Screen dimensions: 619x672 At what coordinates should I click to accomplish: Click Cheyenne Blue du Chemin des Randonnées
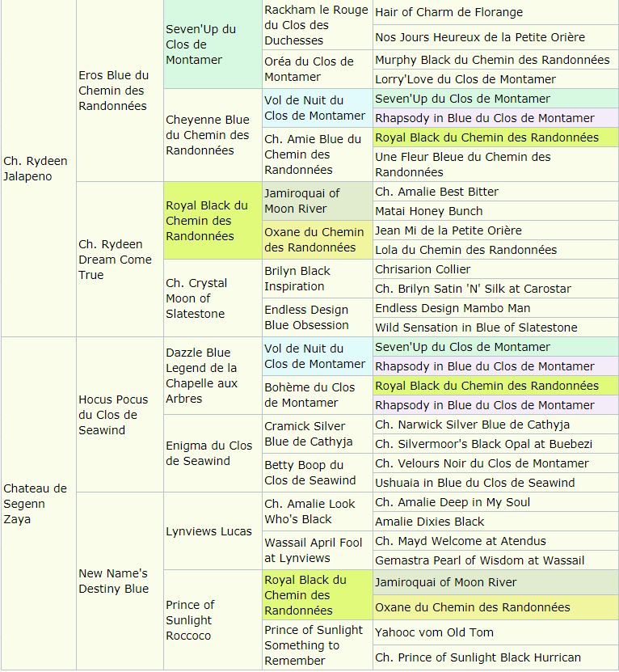pyautogui.click(x=213, y=135)
